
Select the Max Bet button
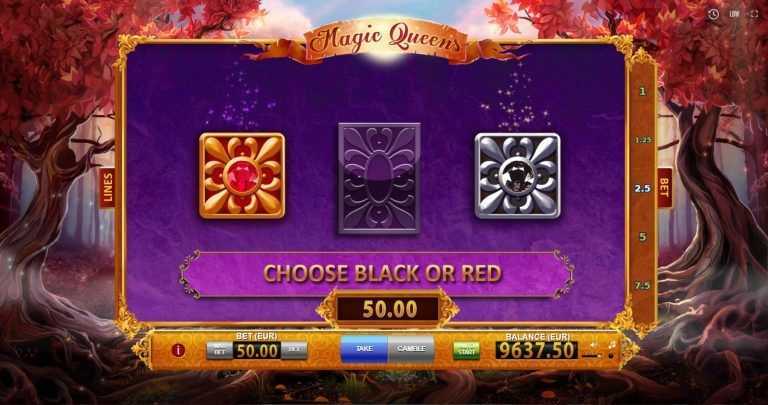(219, 351)
